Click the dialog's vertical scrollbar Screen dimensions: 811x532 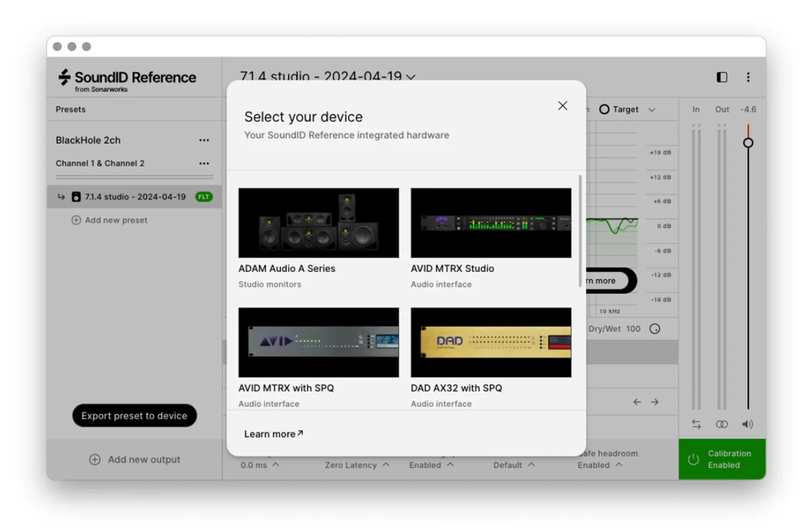pyautogui.click(x=580, y=231)
